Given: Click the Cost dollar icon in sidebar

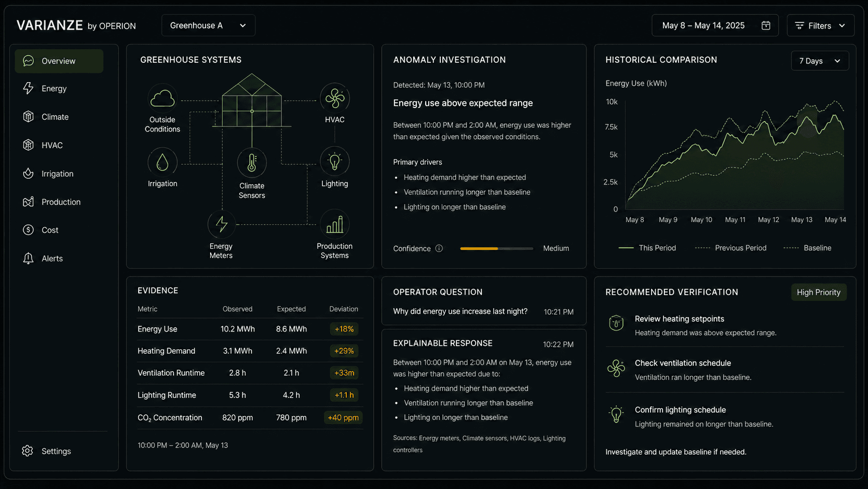Looking at the screenshot, I should click(28, 230).
